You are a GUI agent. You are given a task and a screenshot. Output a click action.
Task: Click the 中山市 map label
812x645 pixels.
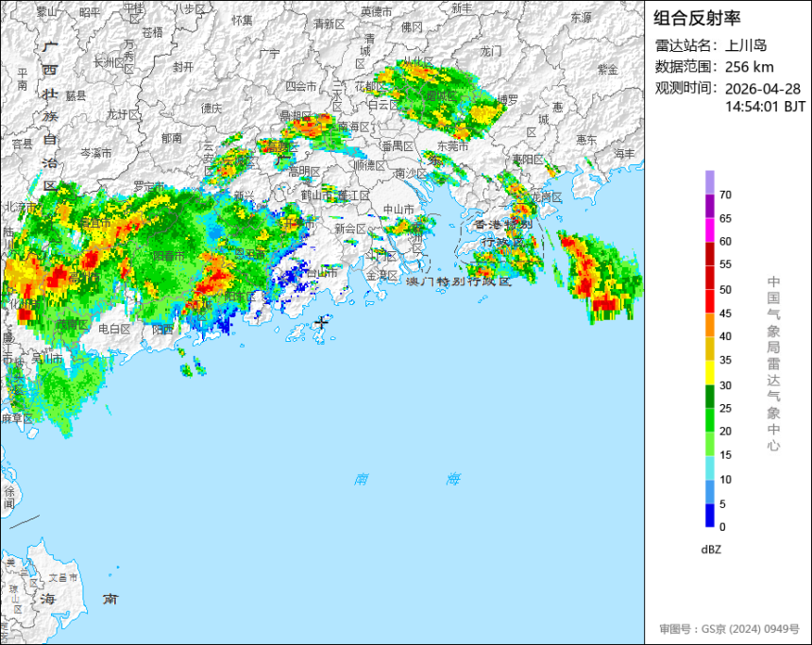tap(398, 210)
